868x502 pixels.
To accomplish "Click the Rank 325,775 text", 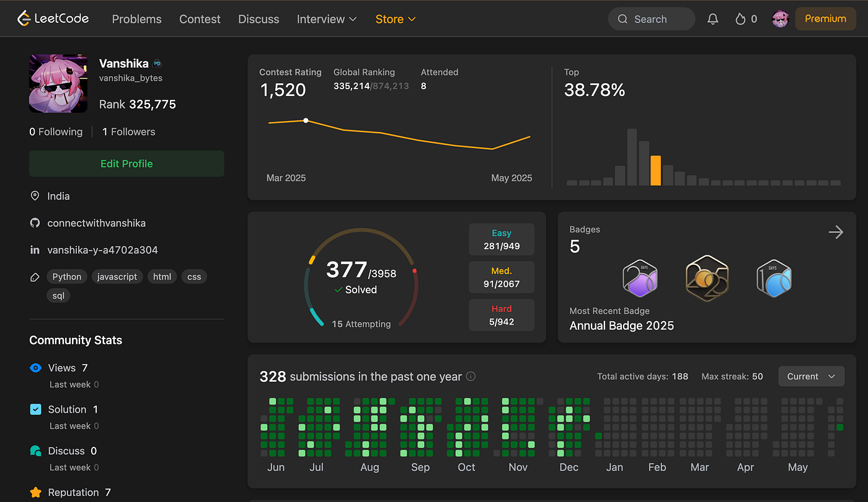I will 138,105.
